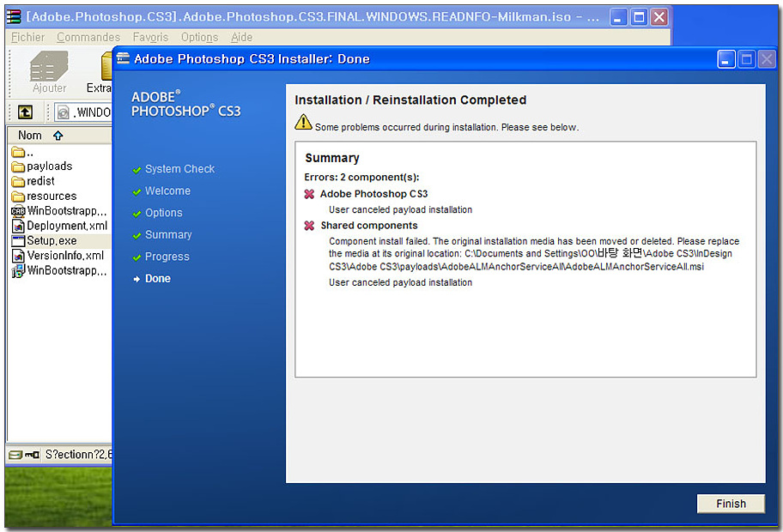783x532 pixels.
Task: Click the red X beside Adobe Photoshop CS3
Action: [309, 194]
